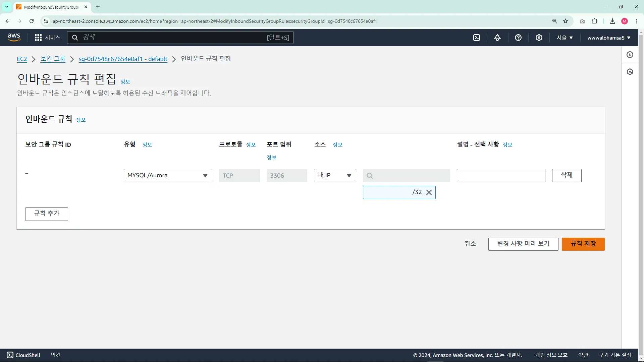Screen dimensions: 644x362
Task: Open the services grid menu icon
Action: point(38,38)
